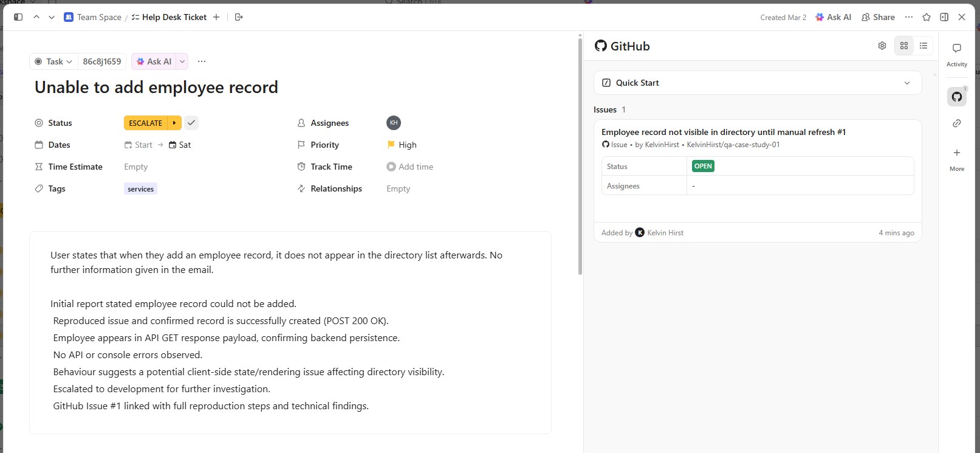This screenshot has width=980, height=453.
Task: Open the links sidebar icon
Action: point(957,123)
